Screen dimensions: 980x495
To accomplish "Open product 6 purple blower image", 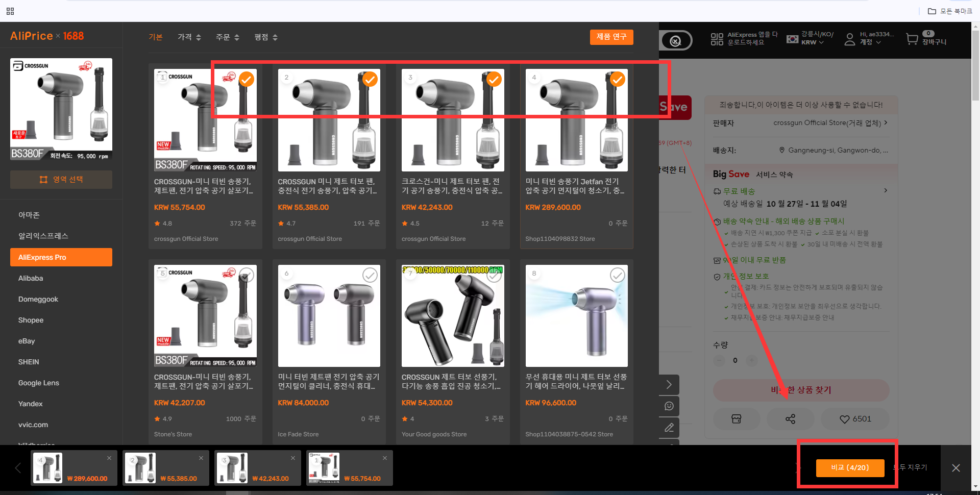I will [329, 316].
